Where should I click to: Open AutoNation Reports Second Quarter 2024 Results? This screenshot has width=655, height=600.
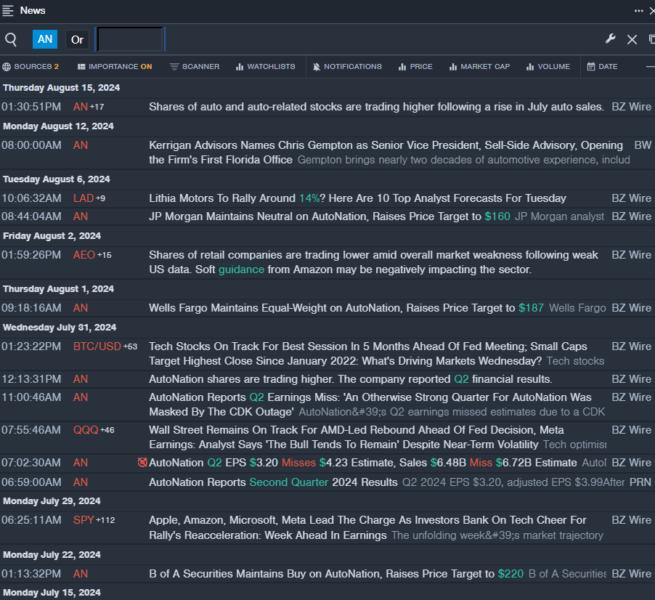click(x=273, y=482)
